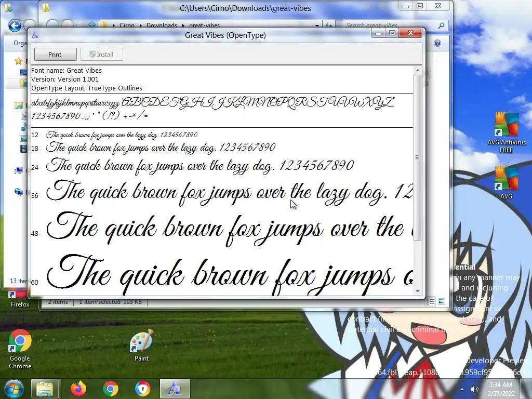
Task: Click the folder icon in Explorer title bar
Action: (x=46, y=7)
